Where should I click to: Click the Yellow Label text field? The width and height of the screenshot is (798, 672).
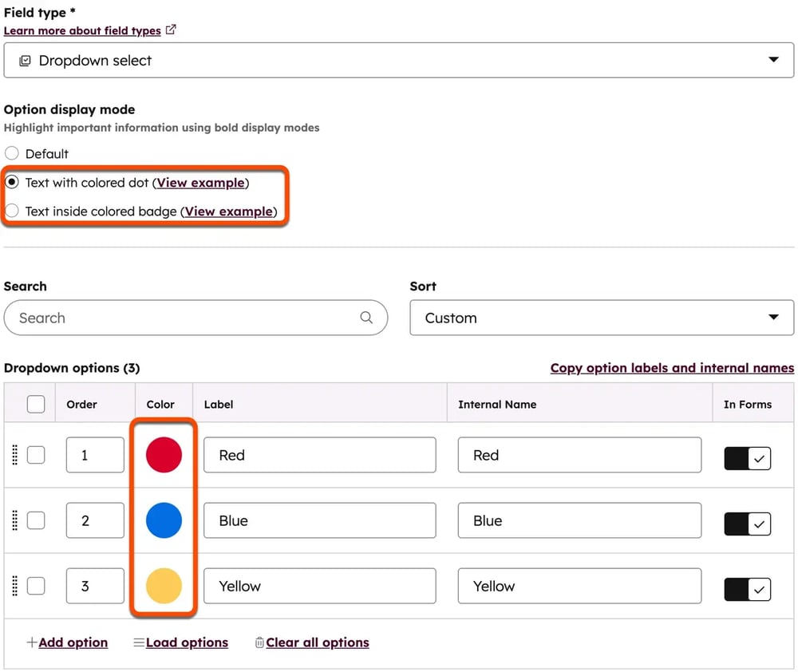(x=319, y=586)
